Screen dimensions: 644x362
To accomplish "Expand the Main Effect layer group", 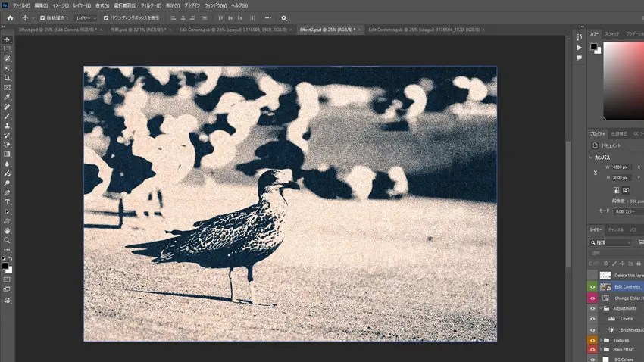I will pos(601,350).
